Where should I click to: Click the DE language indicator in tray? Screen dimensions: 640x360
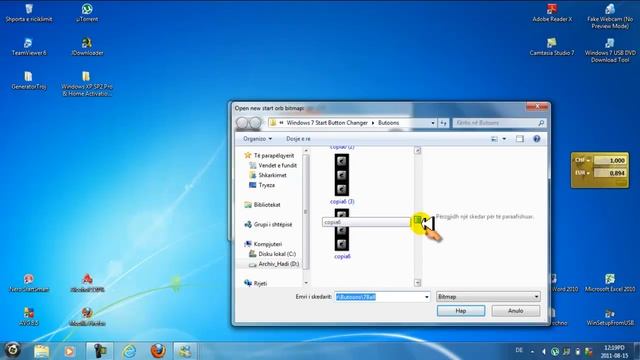tap(519, 350)
